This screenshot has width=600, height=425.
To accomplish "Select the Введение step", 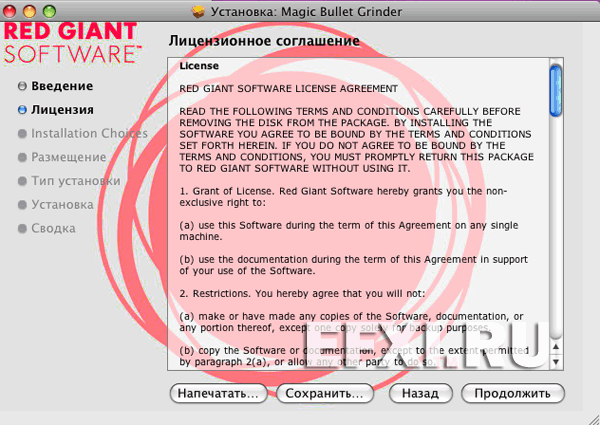I will [x=62, y=86].
